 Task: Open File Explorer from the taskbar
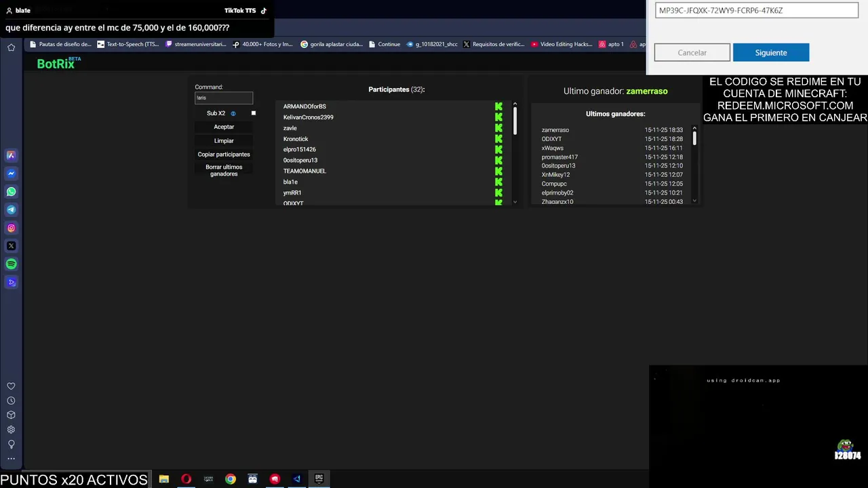coord(164,479)
